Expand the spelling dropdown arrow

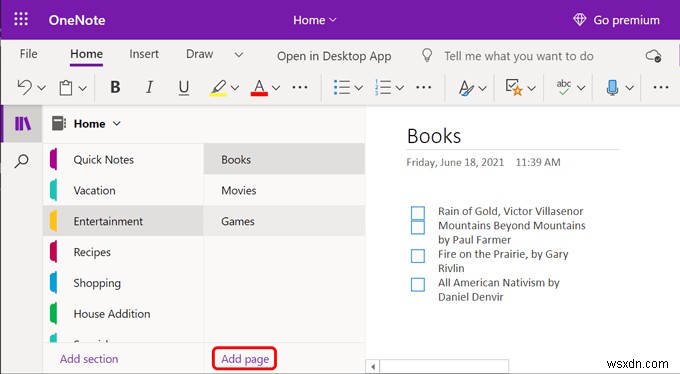click(581, 88)
